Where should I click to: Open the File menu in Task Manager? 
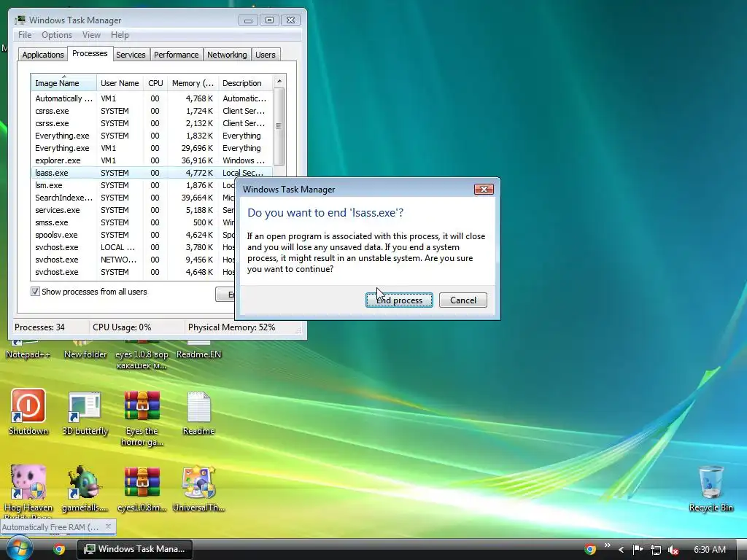[x=25, y=35]
